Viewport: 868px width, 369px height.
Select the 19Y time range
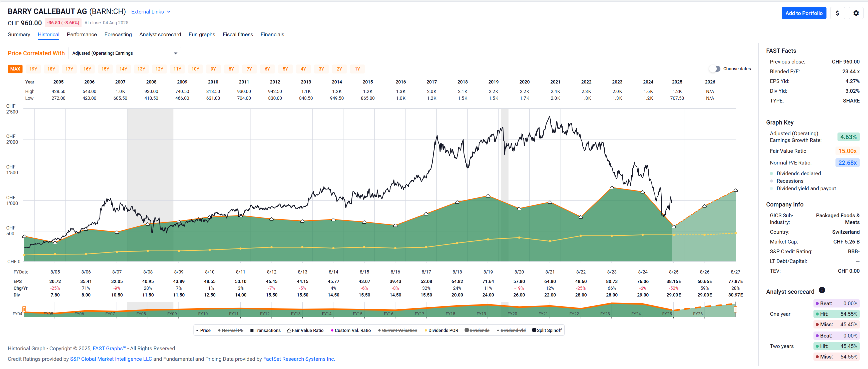[33, 69]
